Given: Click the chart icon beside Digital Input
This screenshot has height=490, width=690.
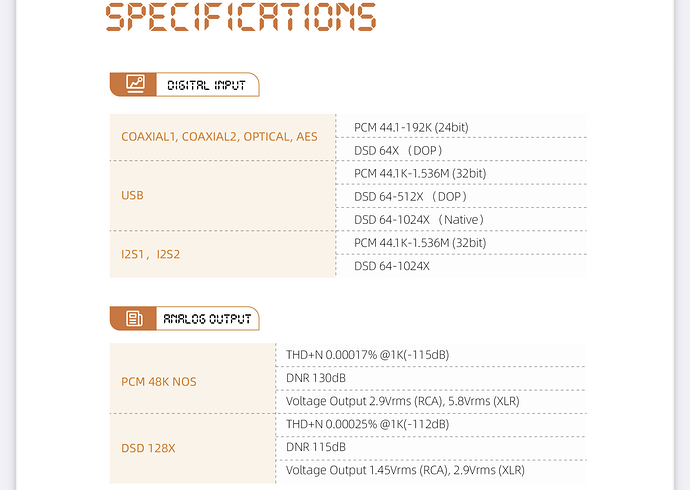Looking at the screenshot, I should [134, 85].
